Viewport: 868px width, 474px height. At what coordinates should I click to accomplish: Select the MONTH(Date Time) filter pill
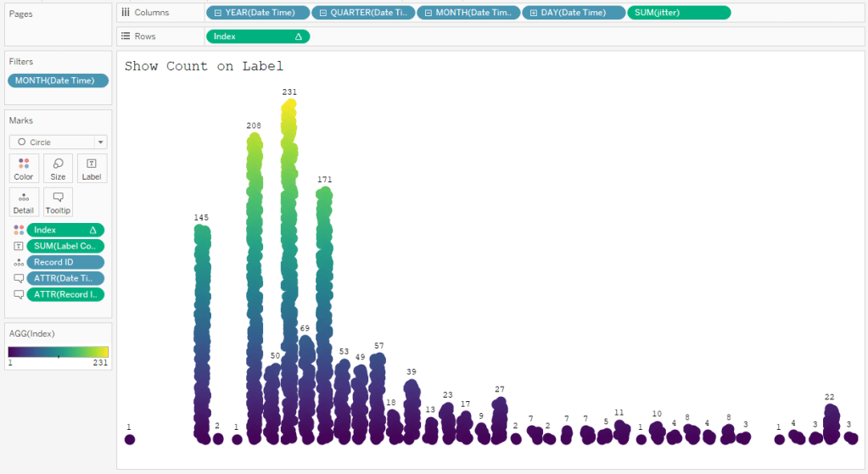tap(58, 81)
